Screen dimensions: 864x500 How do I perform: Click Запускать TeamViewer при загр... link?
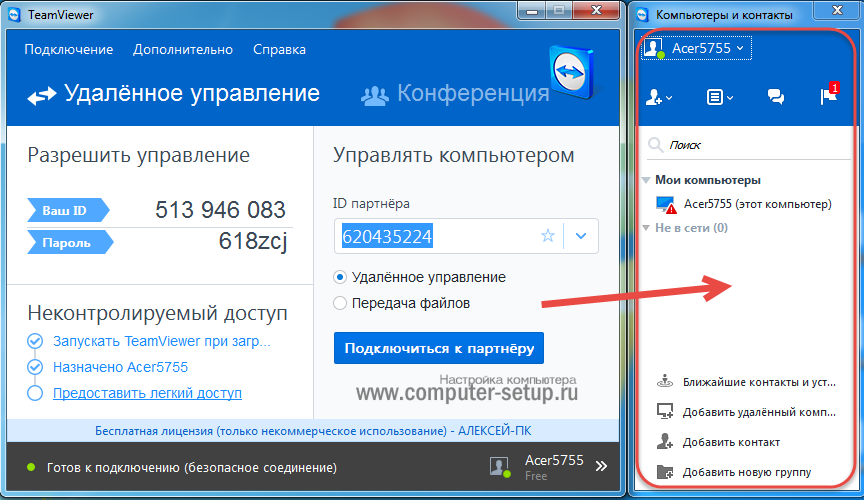point(161,341)
